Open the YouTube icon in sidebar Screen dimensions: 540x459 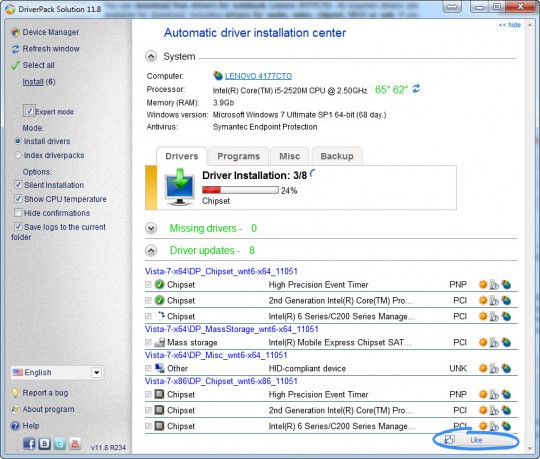point(75,443)
